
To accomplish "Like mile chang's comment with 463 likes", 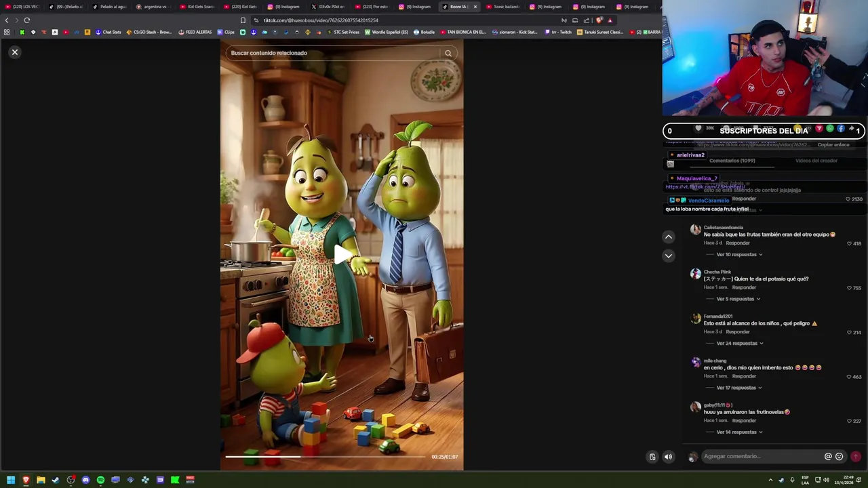I will point(849,377).
